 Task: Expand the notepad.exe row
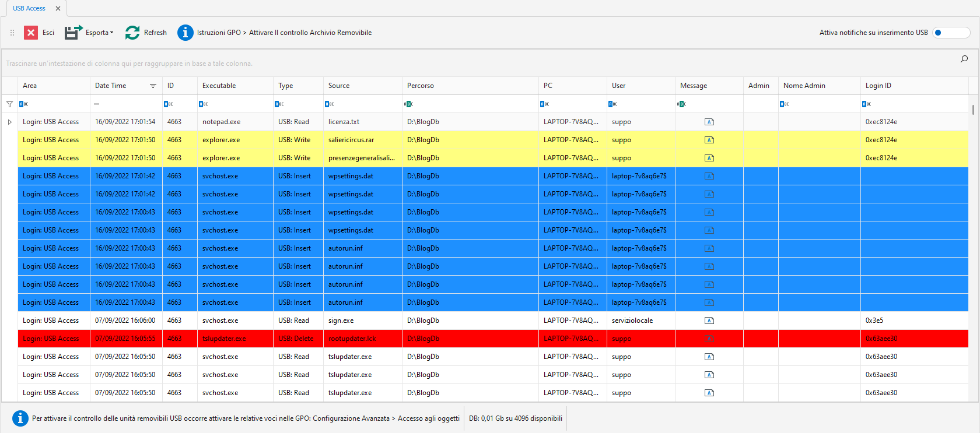pyautogui.click(x=9, y=122)
